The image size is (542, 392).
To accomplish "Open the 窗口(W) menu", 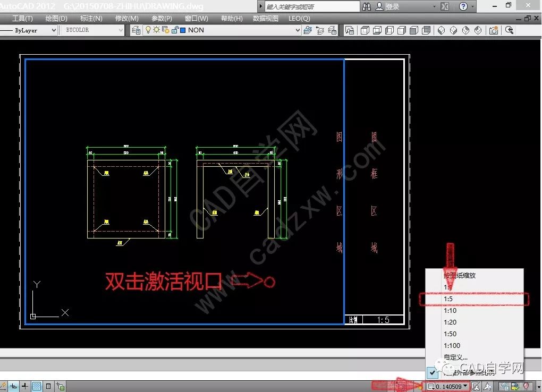I will 196,19.
